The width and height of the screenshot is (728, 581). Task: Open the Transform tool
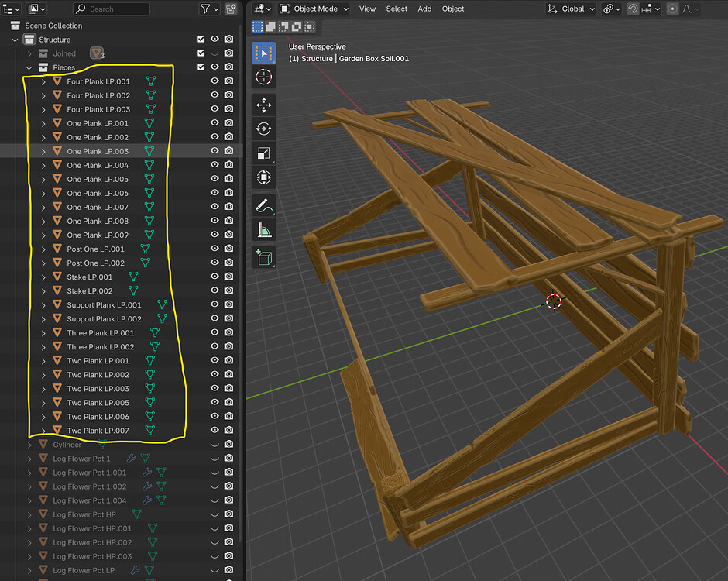(264, 177)
